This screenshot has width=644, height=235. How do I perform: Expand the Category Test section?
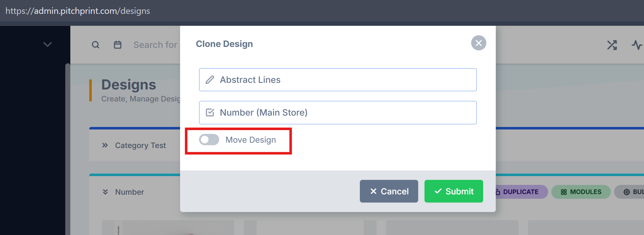pos(105,145)
